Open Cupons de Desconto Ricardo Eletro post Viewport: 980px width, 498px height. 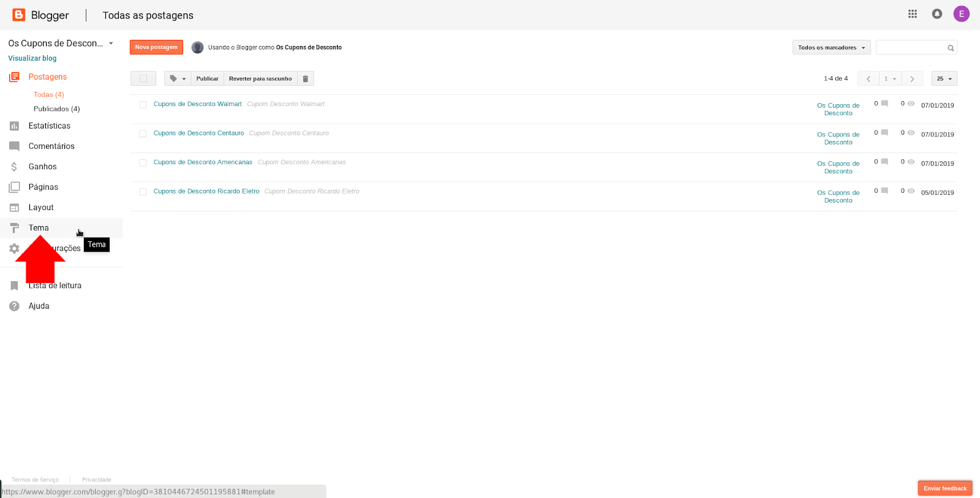pyautogui.click(x=206, y=191)
